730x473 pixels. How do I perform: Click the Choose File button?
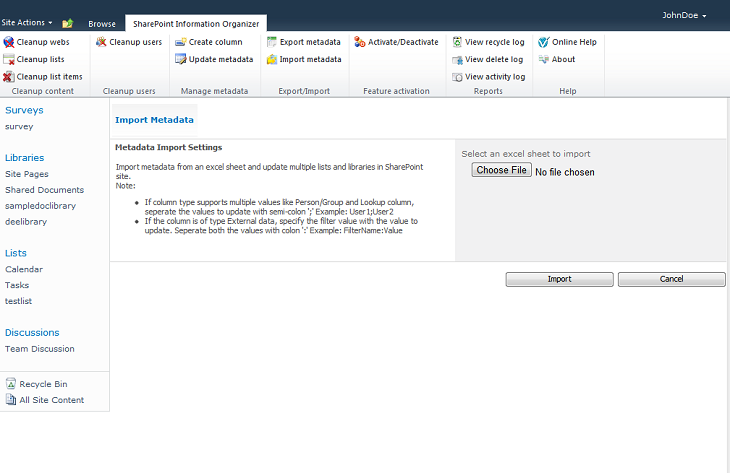(501, 170)
